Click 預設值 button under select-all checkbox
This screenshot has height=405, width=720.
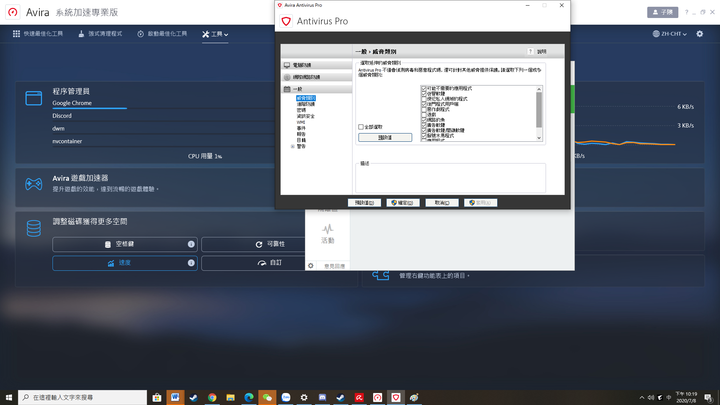click(x=385, y=137)
